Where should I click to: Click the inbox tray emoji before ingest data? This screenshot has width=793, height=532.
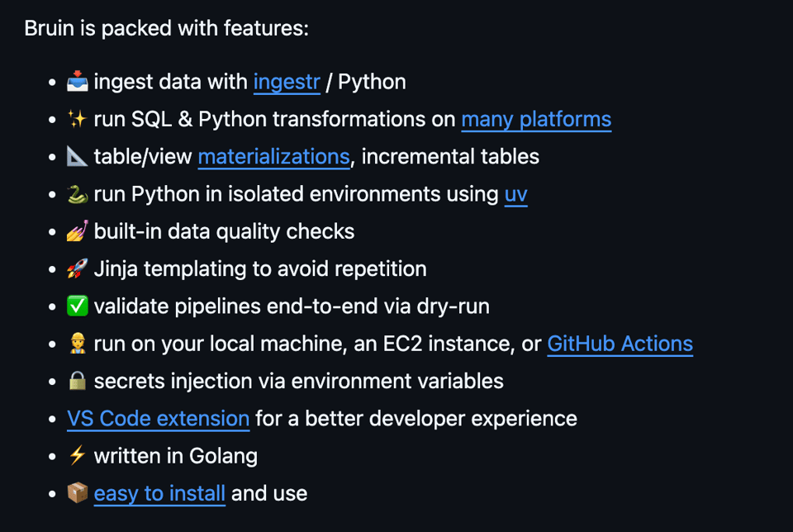(x=78, y=82)
